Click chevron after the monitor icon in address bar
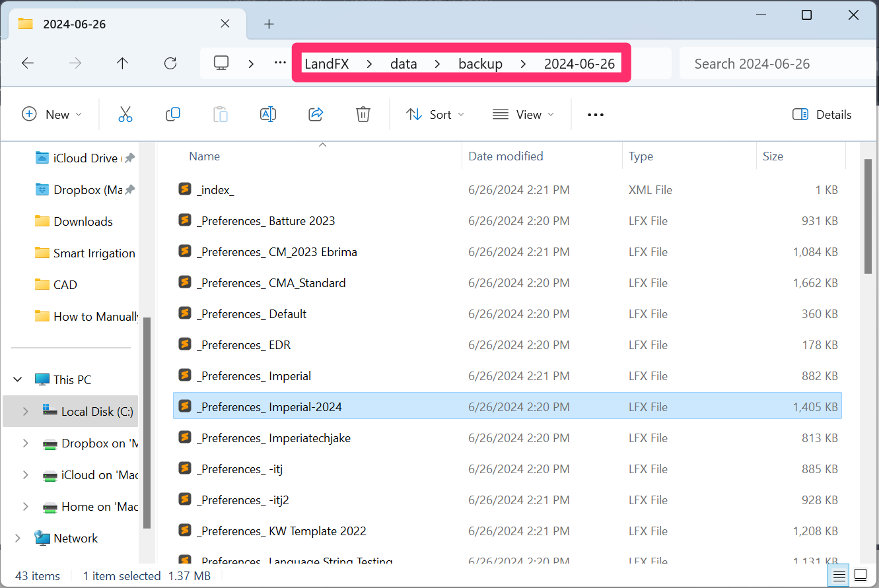The width and height of the screenshot is (879, 588). 251,63
